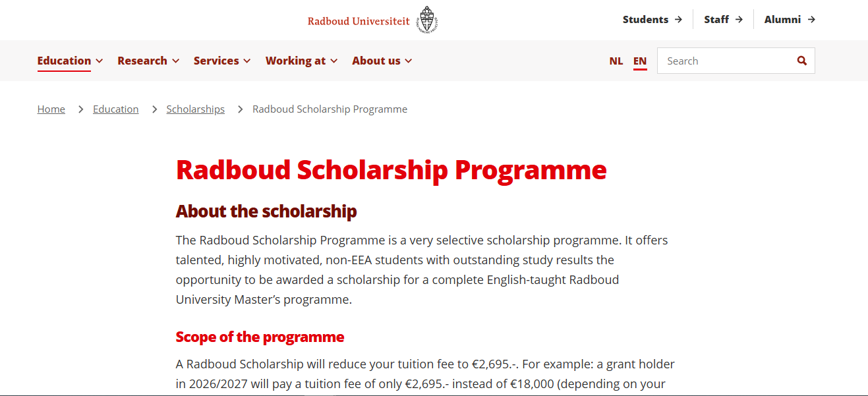Click the breadcrumb chevron after Home
This screenshot has height=396, width=868.
tap(80, 109)
